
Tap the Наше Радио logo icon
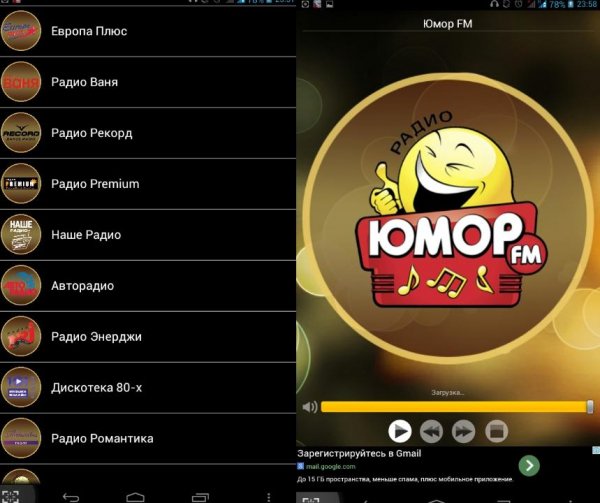(21, 234)
